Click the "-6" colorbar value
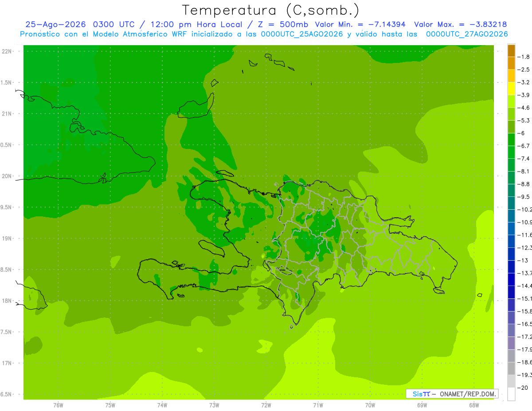 tap(522, 133)
